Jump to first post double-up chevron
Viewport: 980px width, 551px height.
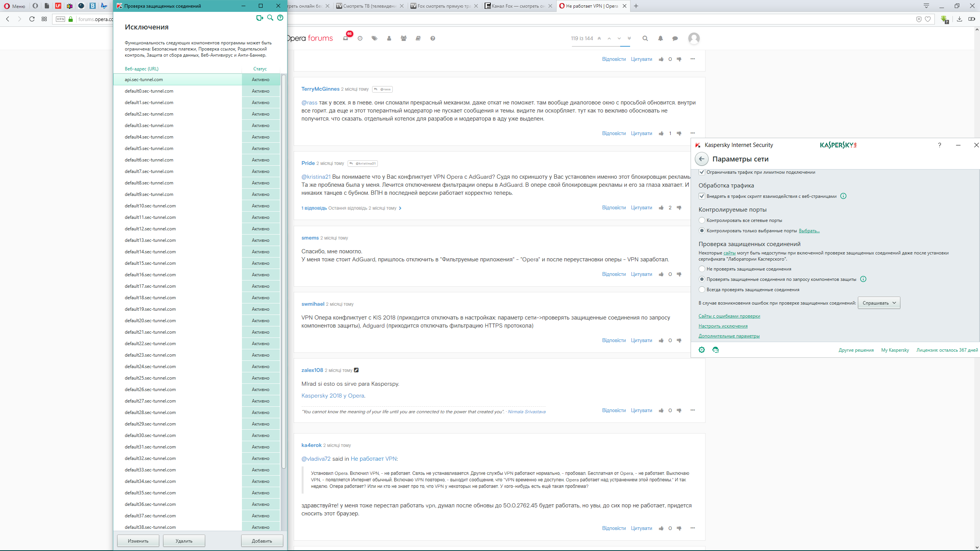point(599,38)
